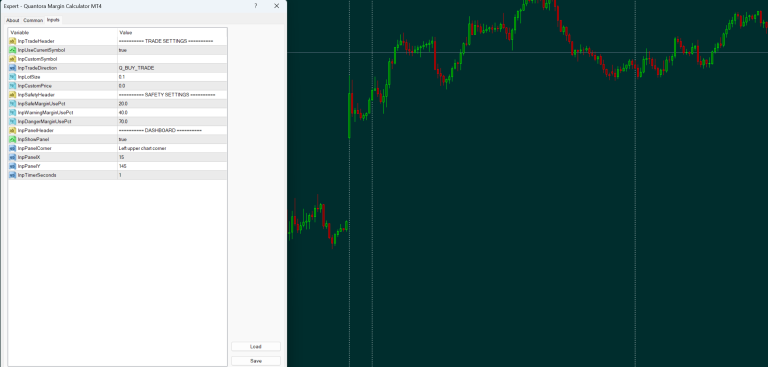
Task: Edit the InpCustomSymbol empty value field
Action: tap(172, 59)
